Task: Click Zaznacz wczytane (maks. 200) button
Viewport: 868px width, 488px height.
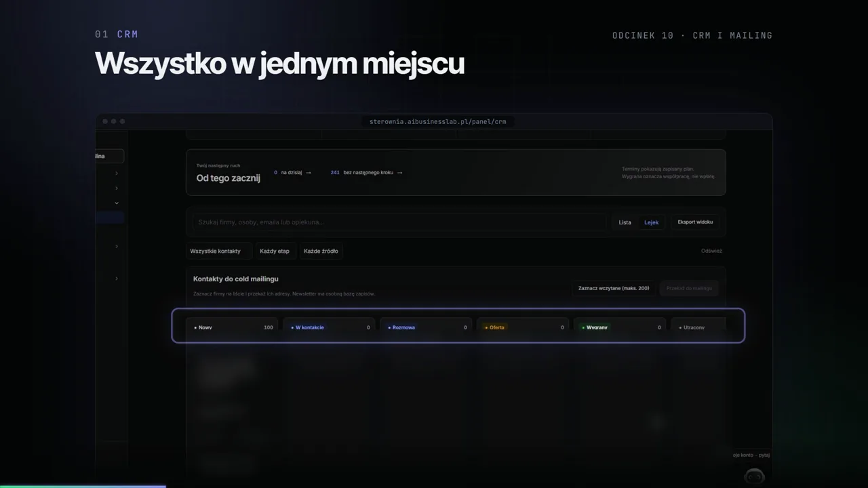Action: [614, 288]
